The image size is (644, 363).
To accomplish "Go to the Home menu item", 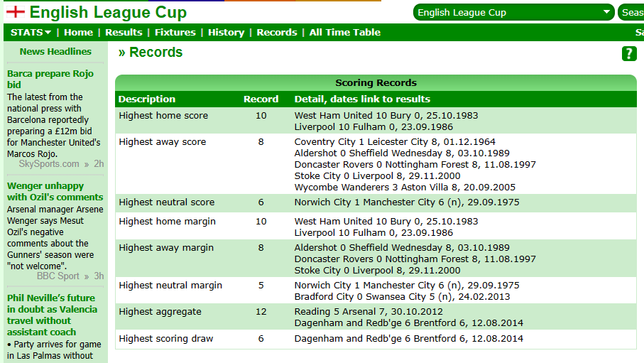I will click(x=78, y=32).
